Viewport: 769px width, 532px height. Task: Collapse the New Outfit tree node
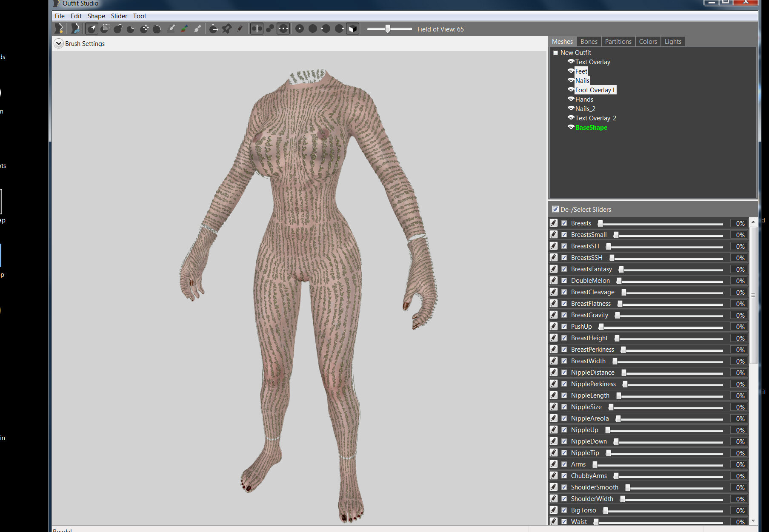555,53
